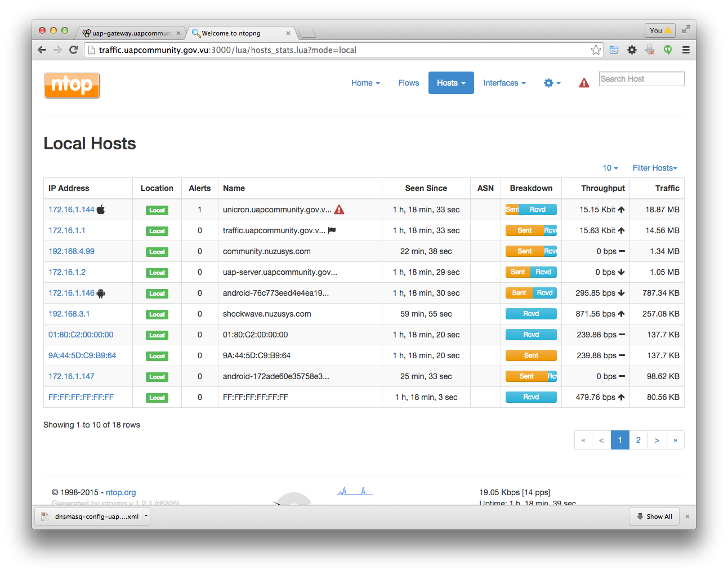Open the Chrome hamburger menu
The height and width of the screenshot is (574, 728).
coord(686,50)
